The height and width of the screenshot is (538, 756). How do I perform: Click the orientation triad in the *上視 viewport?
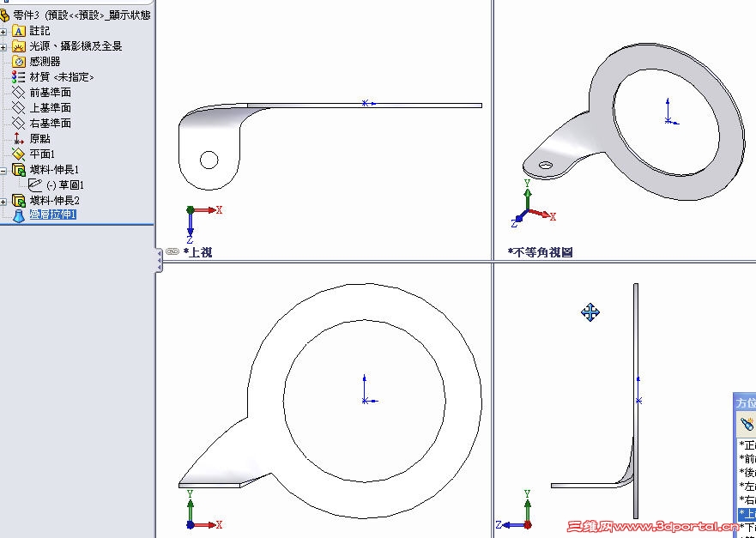(203, 225)
